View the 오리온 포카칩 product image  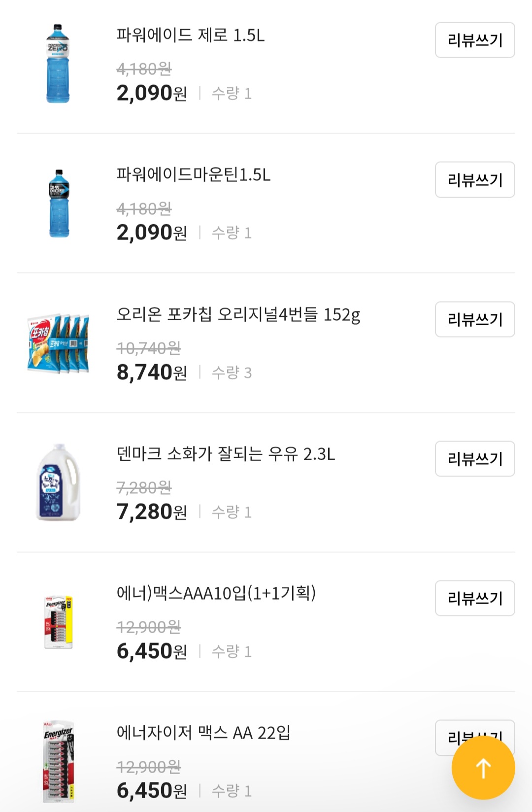pos(59,343)
